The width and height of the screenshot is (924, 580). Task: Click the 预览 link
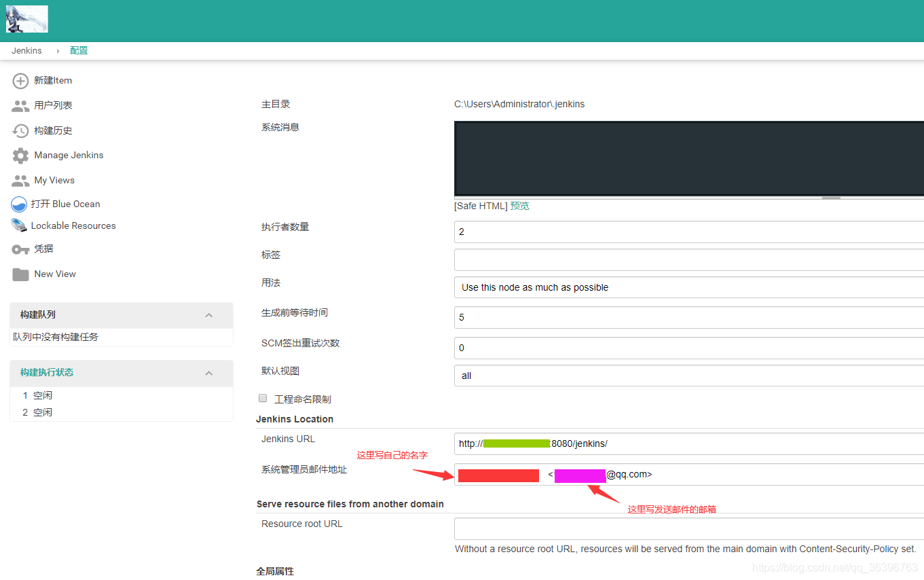[519, 206]
